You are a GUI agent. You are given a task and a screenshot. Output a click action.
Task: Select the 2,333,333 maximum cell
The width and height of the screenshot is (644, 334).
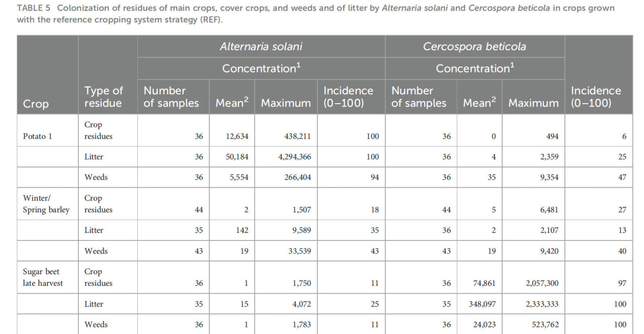click(x=542, y=304)
